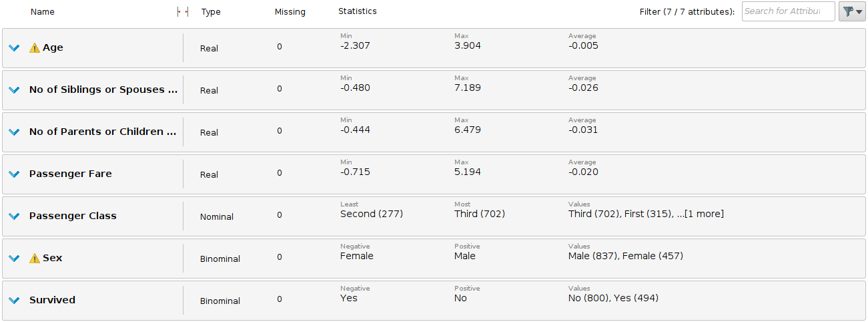Expand the No of Siblings or Spouses row
This screenshot has width=868, height=322.
pos(14,90)
